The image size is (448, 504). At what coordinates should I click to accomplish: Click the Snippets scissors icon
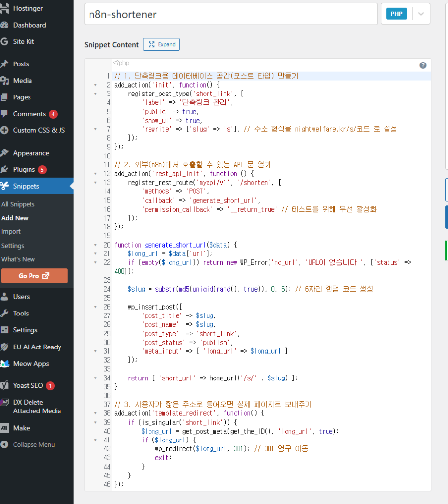5,186
